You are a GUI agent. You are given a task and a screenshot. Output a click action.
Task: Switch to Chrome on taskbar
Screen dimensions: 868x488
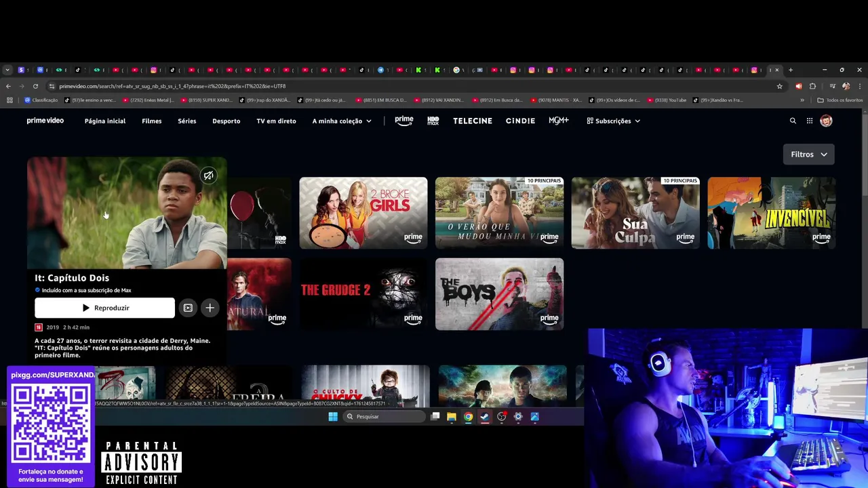click(x=468, y=417)
